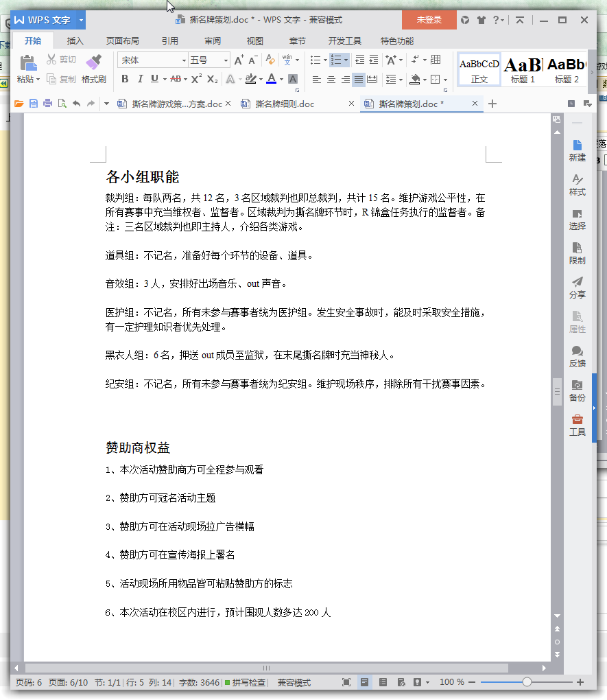Toggle strikethrough formatting

pos(176,79)
